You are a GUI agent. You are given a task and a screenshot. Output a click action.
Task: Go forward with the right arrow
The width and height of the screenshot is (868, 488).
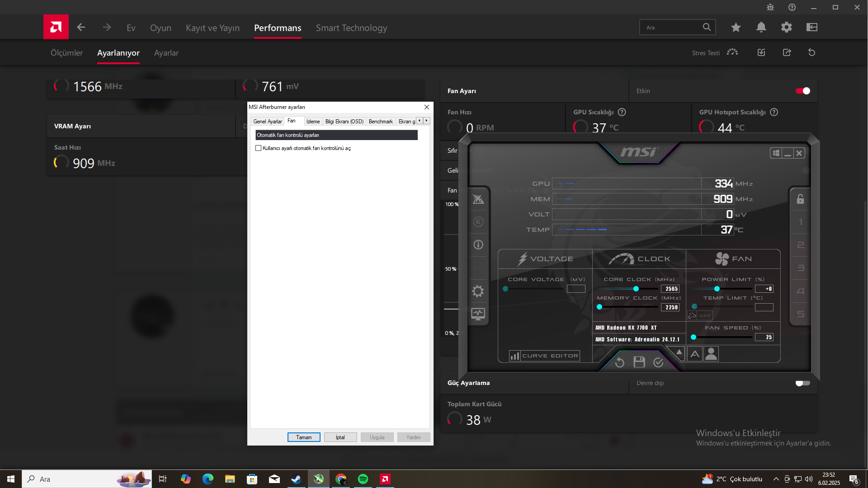coord(107,28)
